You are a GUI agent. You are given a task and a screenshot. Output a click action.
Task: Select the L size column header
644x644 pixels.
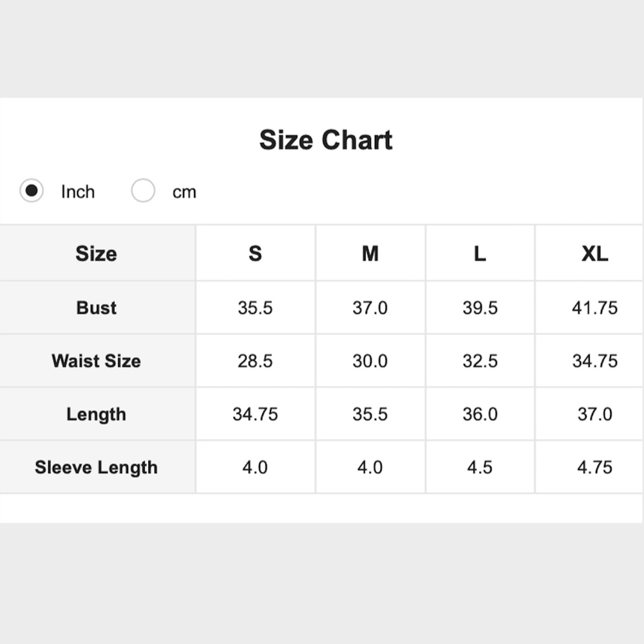pos(480,254)
